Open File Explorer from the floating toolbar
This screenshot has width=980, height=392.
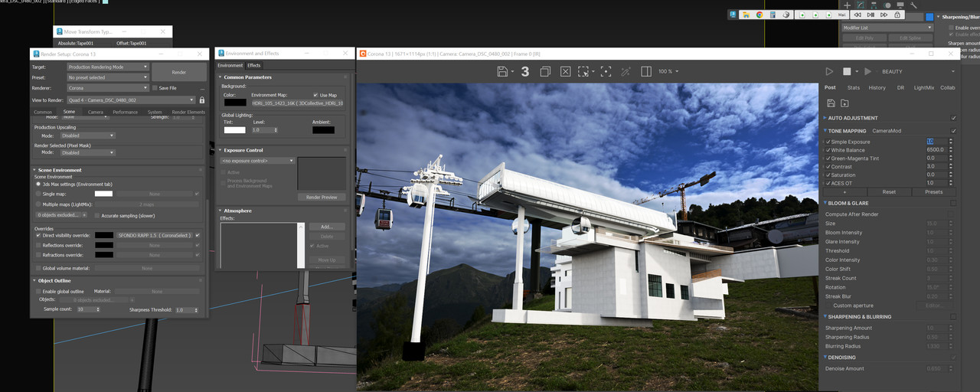click(745, 15)
